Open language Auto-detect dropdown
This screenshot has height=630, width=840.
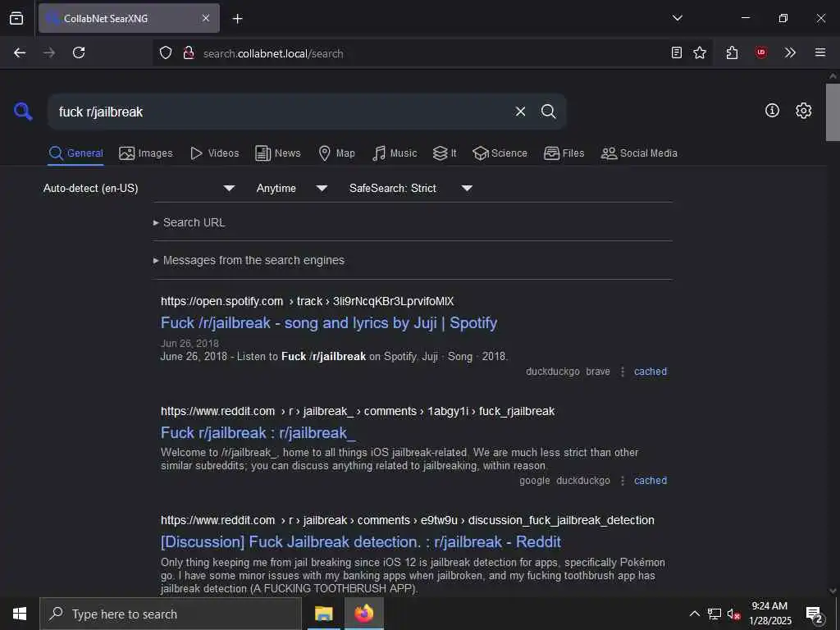click(139, 188)
